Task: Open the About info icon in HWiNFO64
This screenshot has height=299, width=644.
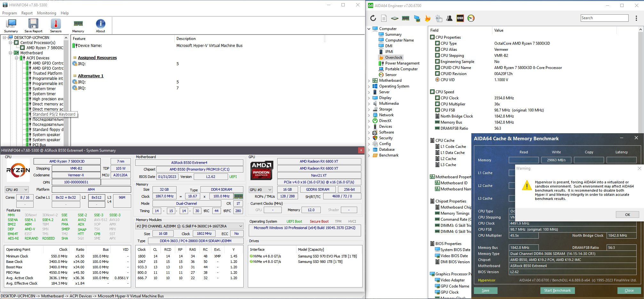Action: coord(100,26)
